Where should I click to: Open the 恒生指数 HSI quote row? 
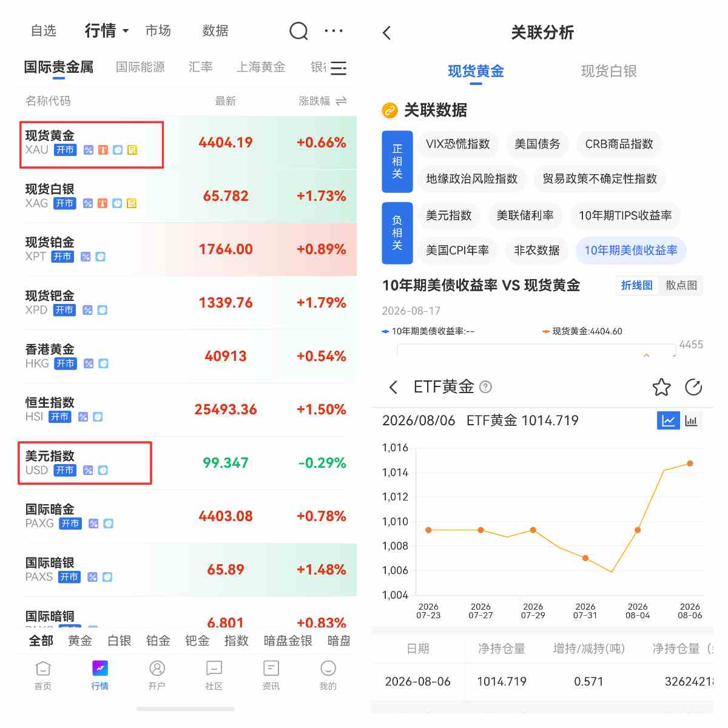(x=187, y=409)
